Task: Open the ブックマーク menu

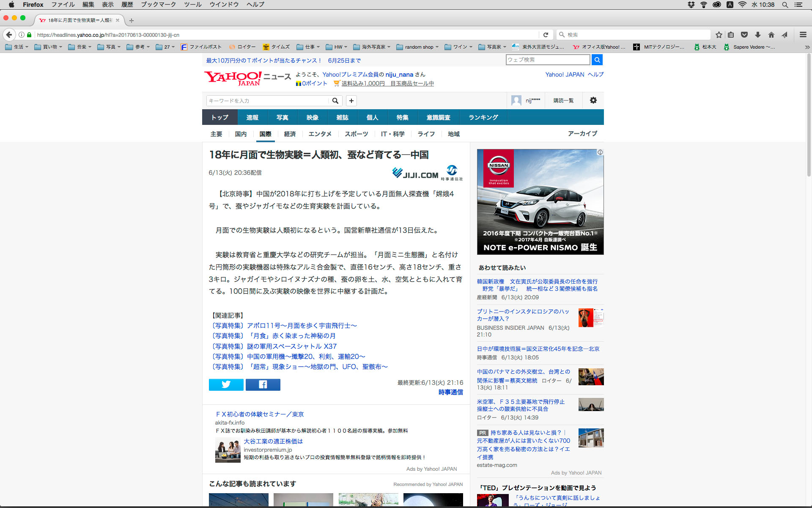Action: click(x=158, y=5)
